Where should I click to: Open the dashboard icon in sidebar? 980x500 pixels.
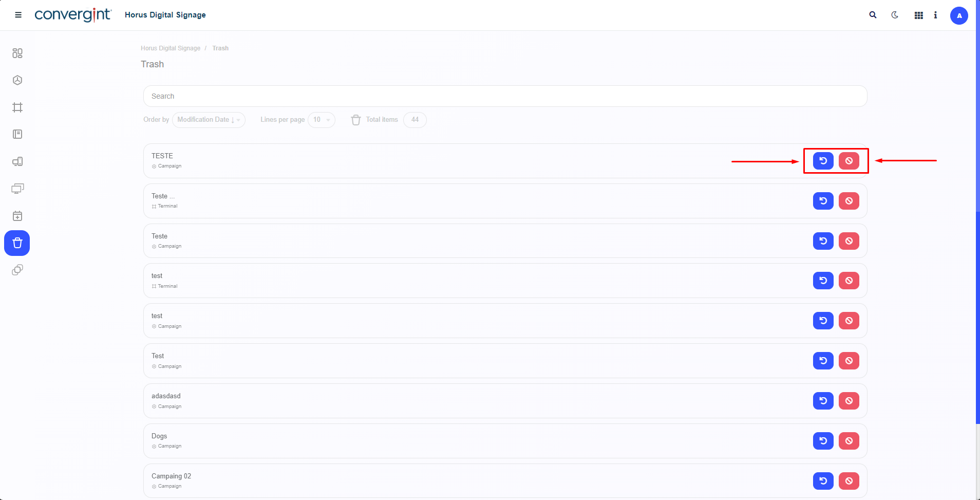coord(17,53)
